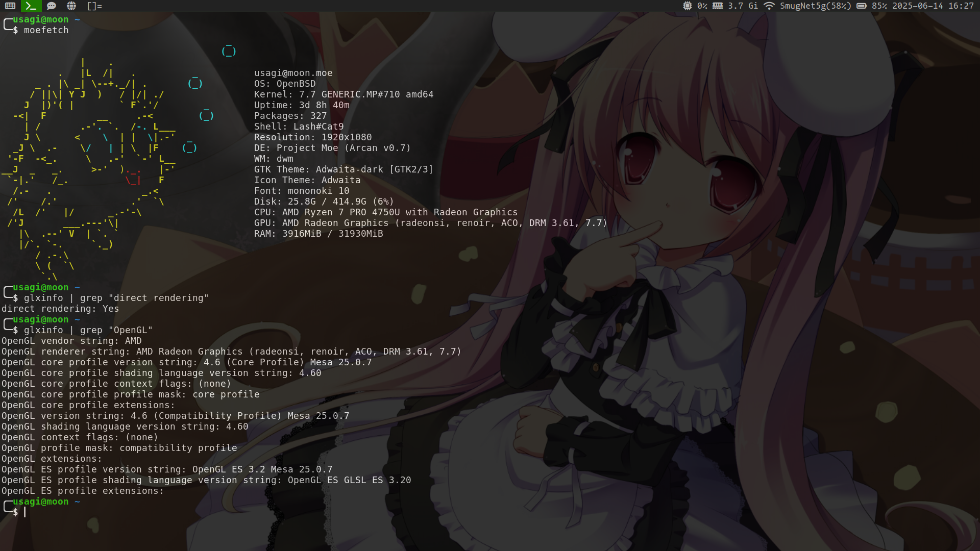Click the OpenGL extensions: line
Image resolution: width=980 pixels, height=551 pixels.
(x=52, y=459)
